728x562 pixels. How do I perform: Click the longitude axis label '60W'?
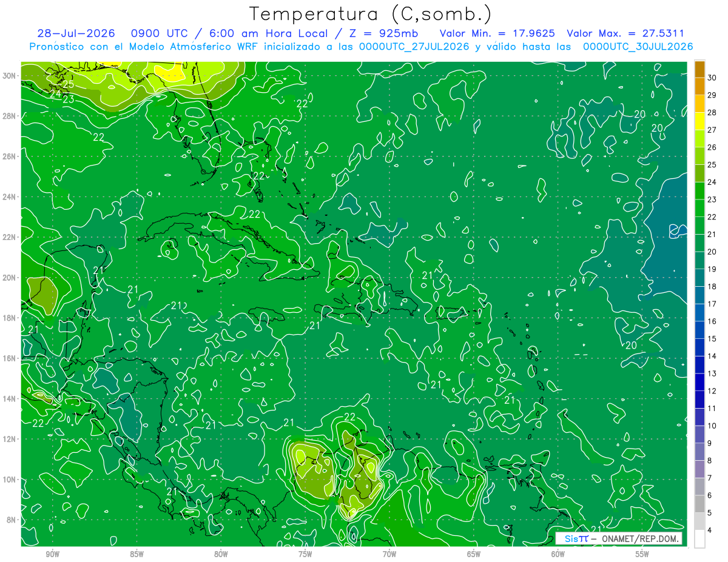[558, 554]
